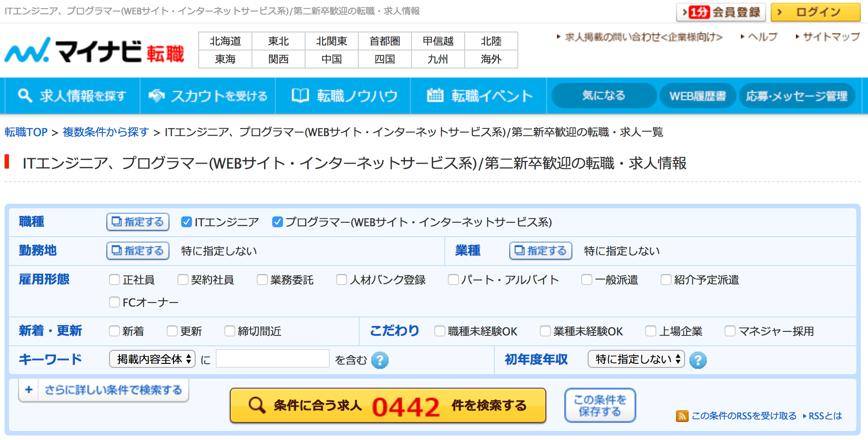Enable the FCオーナー checkbox
This screenshot has width=868, height=440.
pos(114,302)
